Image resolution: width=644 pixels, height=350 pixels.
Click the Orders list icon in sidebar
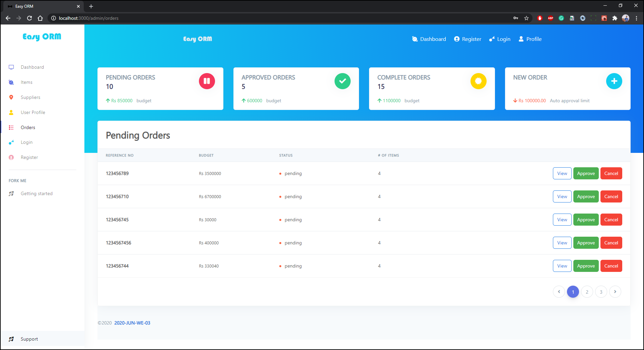pos(11,127)
